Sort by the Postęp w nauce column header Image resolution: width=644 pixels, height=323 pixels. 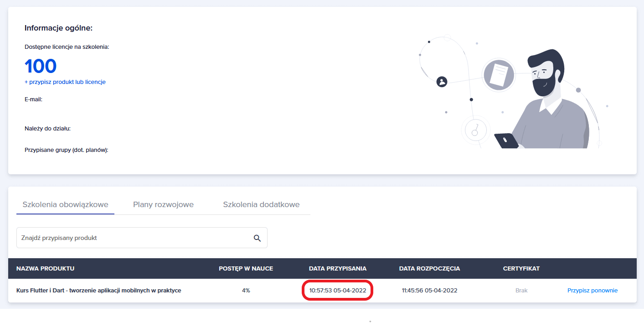[x=246, y=269]
